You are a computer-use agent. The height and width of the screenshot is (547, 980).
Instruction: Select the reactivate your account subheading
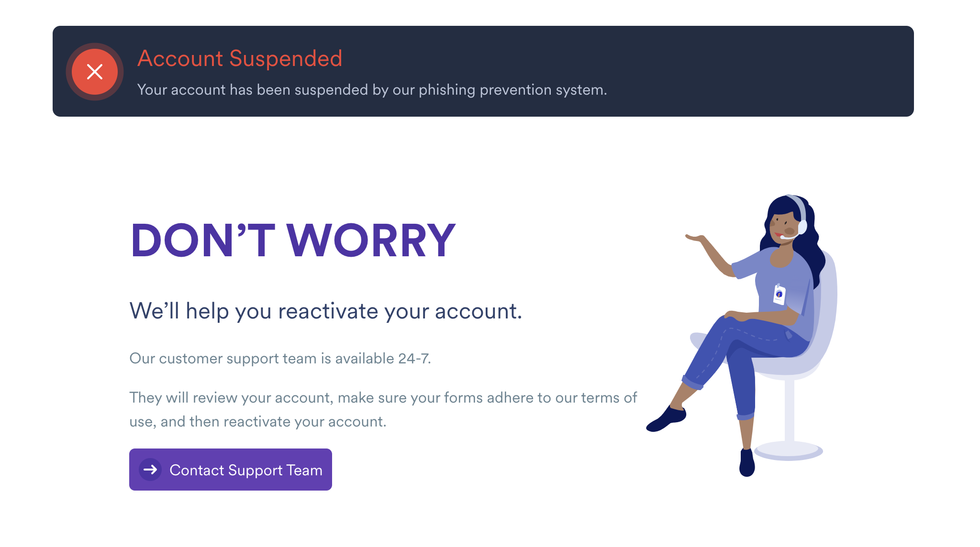tap(327, 311)
